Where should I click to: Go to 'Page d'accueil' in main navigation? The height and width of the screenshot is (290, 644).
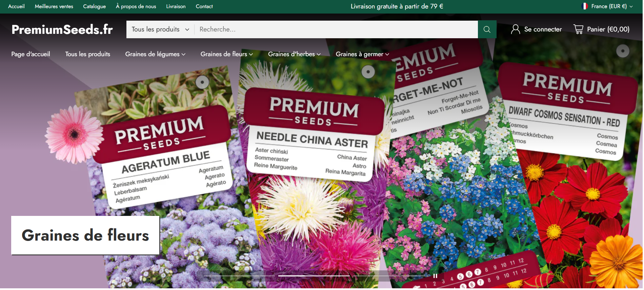(31, 54)
